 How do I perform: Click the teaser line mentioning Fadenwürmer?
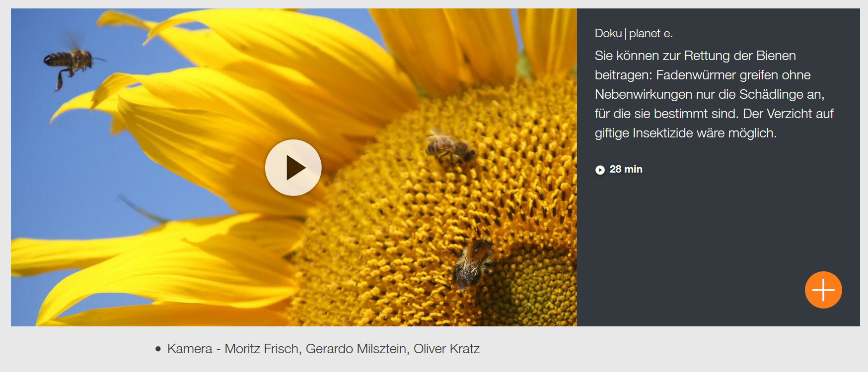pyautogui.click(x=703, y=75)
